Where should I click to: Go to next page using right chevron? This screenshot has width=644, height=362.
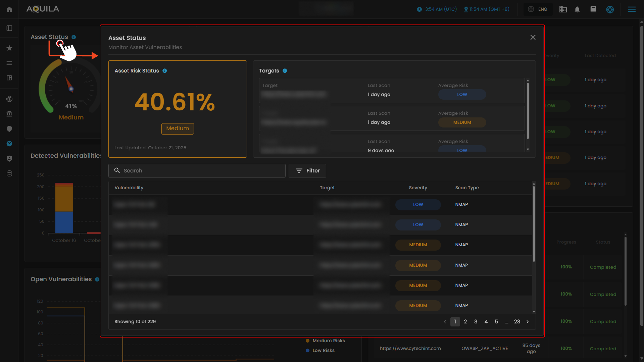pyautogui.click(x=528, y=322)
